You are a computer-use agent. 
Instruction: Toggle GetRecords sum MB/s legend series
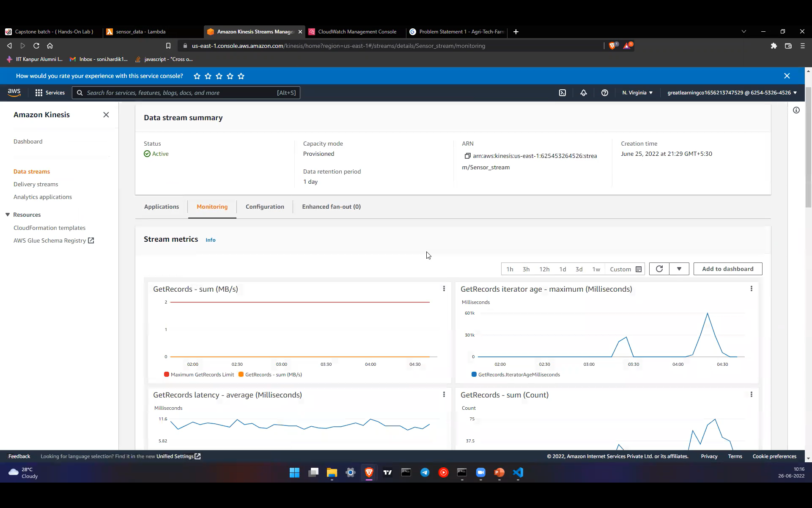tap(270, 375)
